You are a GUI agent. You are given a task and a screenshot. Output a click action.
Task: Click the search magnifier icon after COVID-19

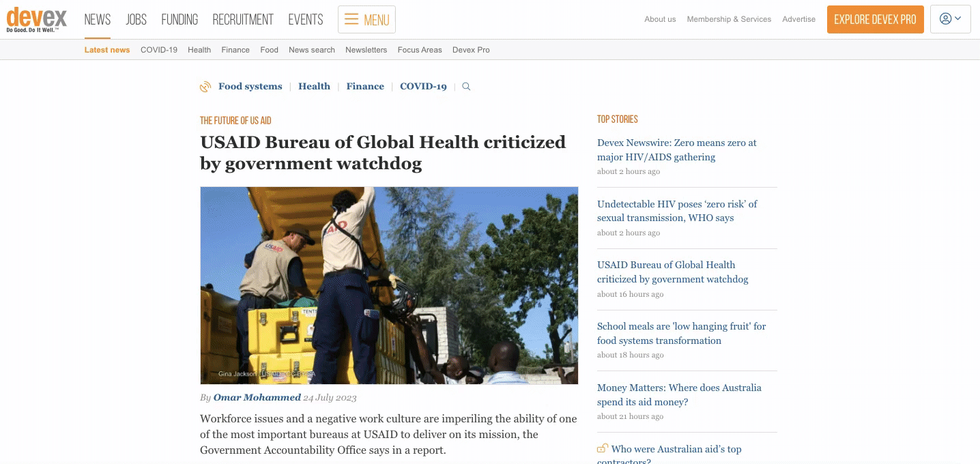coord(466,87)
